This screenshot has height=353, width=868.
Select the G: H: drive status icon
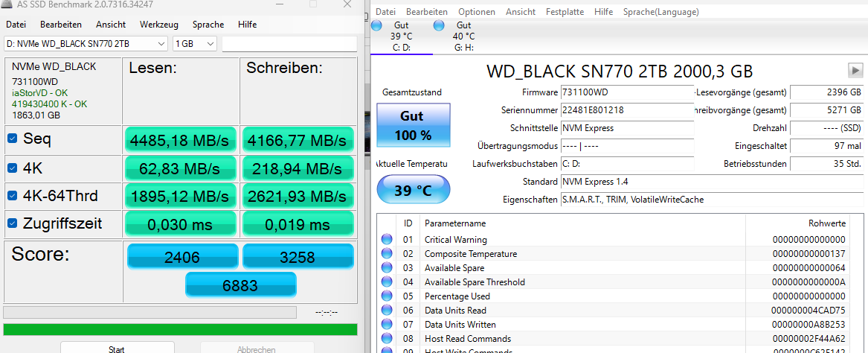click(439, 25)
